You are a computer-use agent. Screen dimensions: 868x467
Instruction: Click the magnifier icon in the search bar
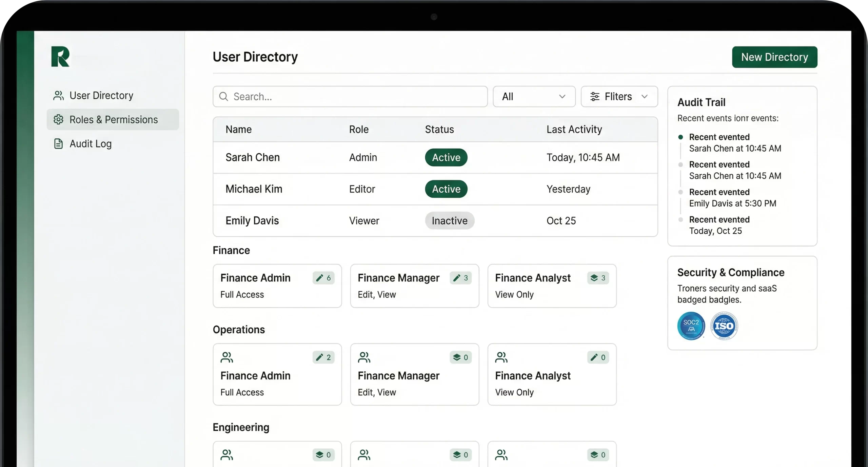pyautogui.click(x=223, y=97)
